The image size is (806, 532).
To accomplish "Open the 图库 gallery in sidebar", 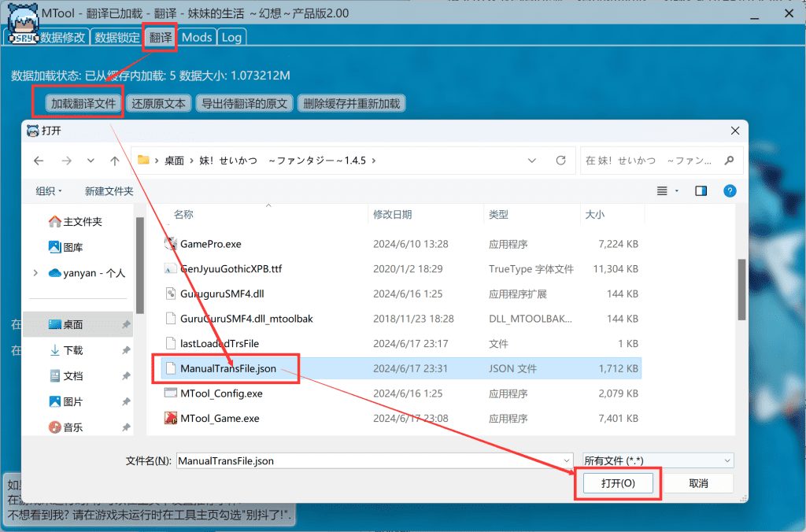I will pos(72,247).
